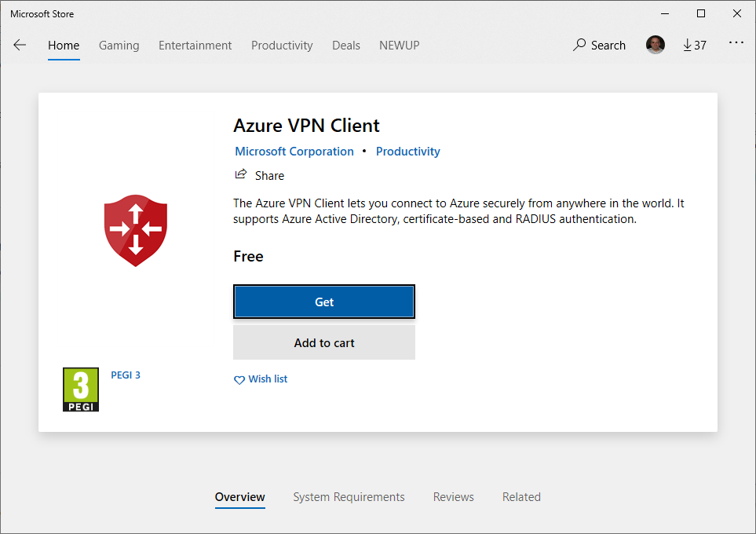Show Related apps section
The width and height of the screenshot is (756, 534).
522,497
